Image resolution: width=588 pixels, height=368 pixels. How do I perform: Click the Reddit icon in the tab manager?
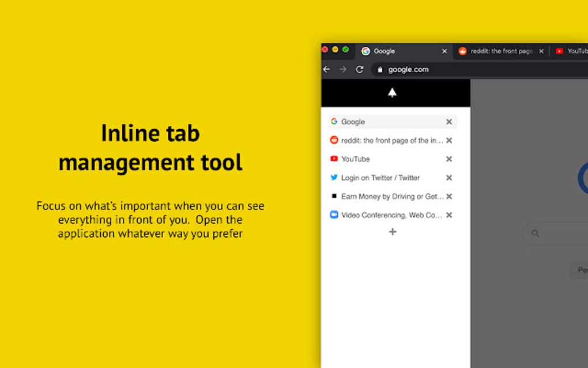click(x=334, y=140)
